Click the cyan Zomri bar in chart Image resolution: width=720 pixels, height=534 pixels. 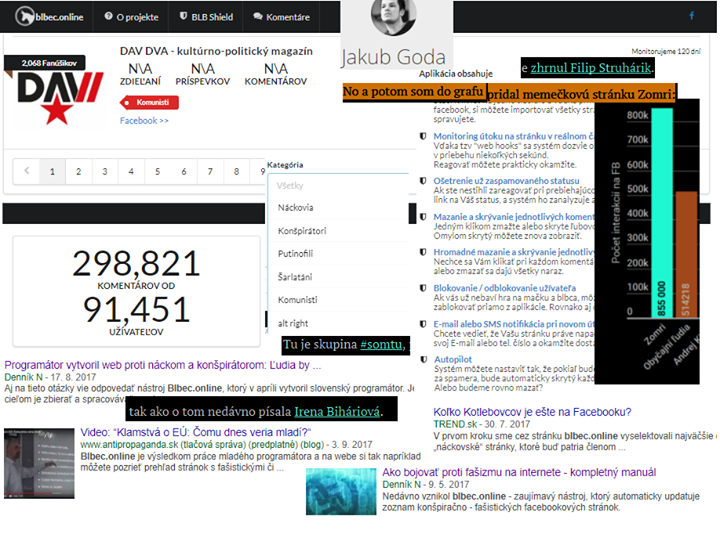pos(662,213)
